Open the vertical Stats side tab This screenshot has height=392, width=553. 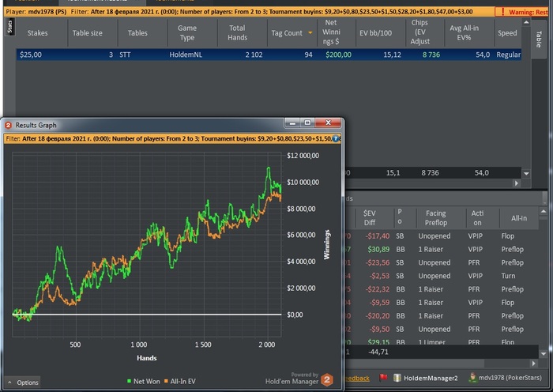click(x=9, y=27)
